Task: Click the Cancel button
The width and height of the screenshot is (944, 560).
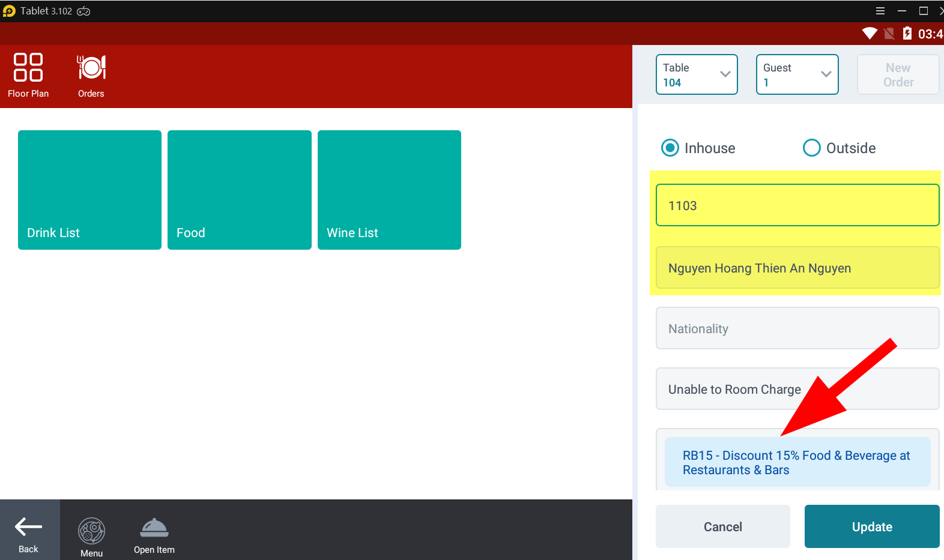Action: click(x=723, y=526)
